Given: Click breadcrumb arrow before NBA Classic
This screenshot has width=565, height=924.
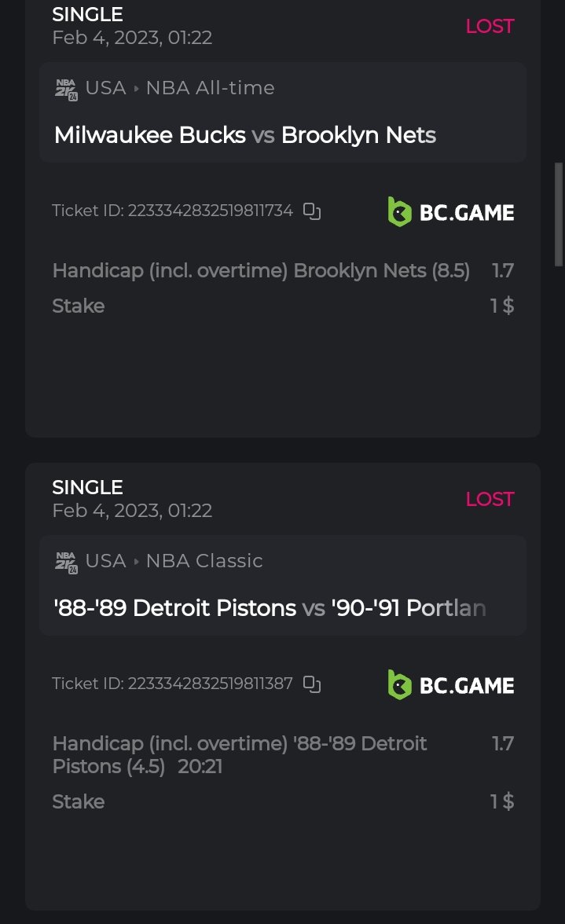Looking at the screenshot, I should 136,562.
